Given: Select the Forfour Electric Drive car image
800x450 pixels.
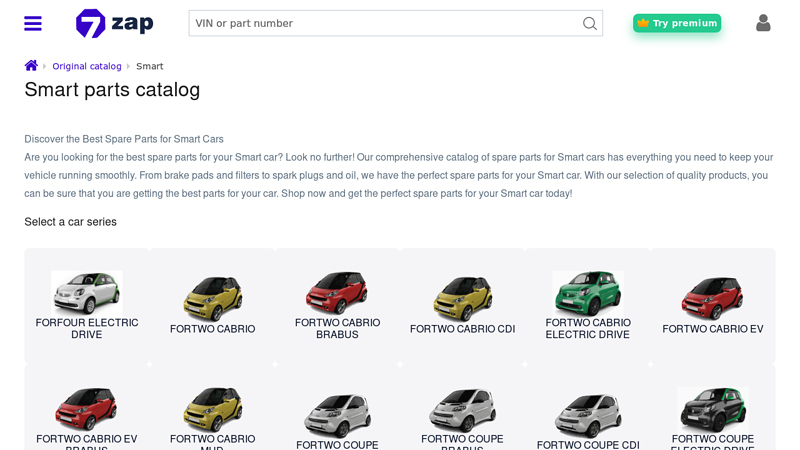Looking at the screenshot, I should point(87,293).
